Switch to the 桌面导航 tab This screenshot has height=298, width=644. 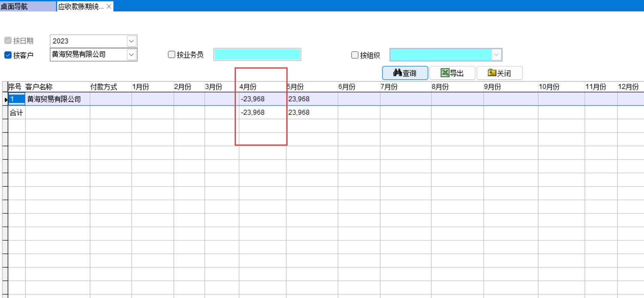(15, 6)
